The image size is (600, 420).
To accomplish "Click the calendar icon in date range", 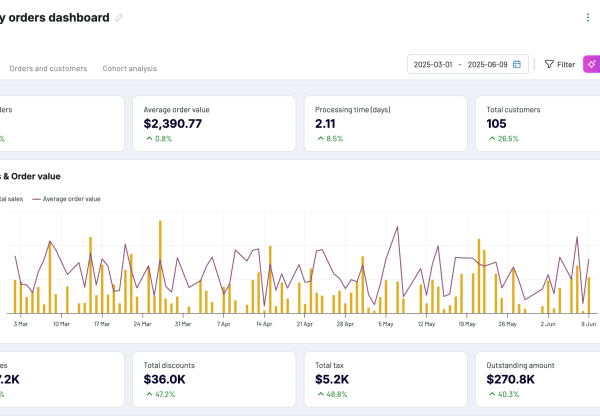I will tap(517, 64).
